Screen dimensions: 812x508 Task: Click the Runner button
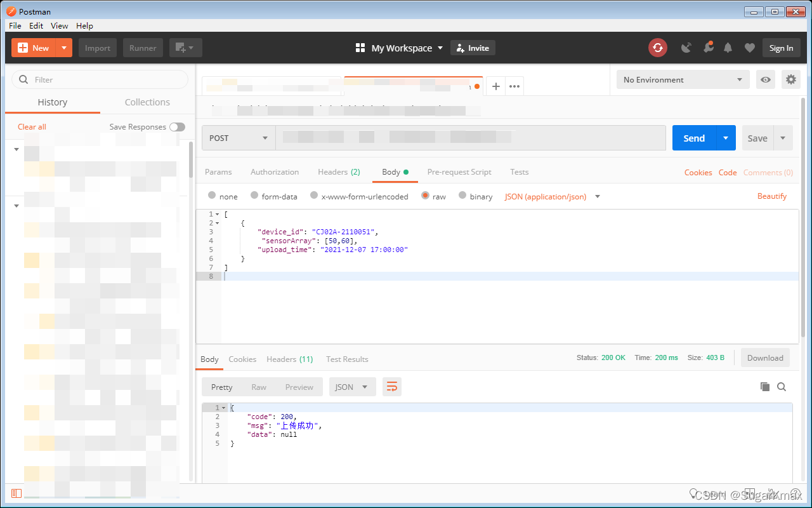[x=143, y=48]
